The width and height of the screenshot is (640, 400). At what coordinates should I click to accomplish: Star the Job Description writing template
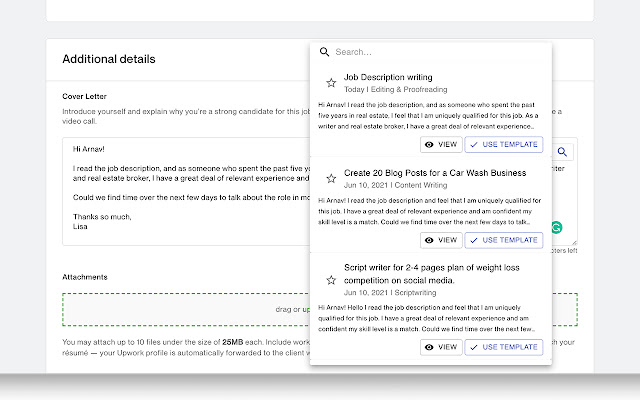(x=331, y=83)
